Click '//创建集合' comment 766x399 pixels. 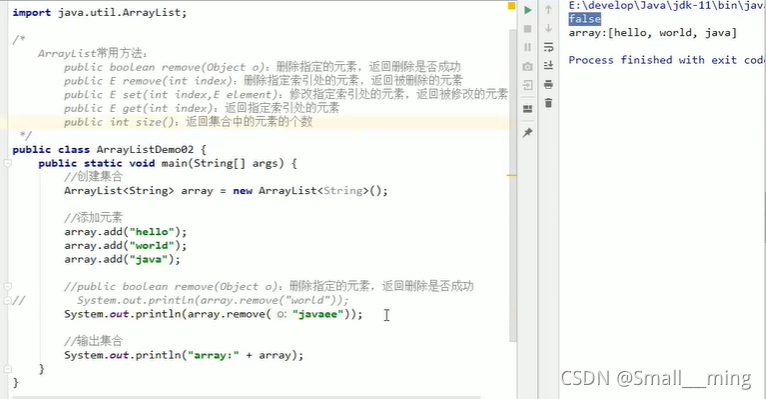coord(93,176)
